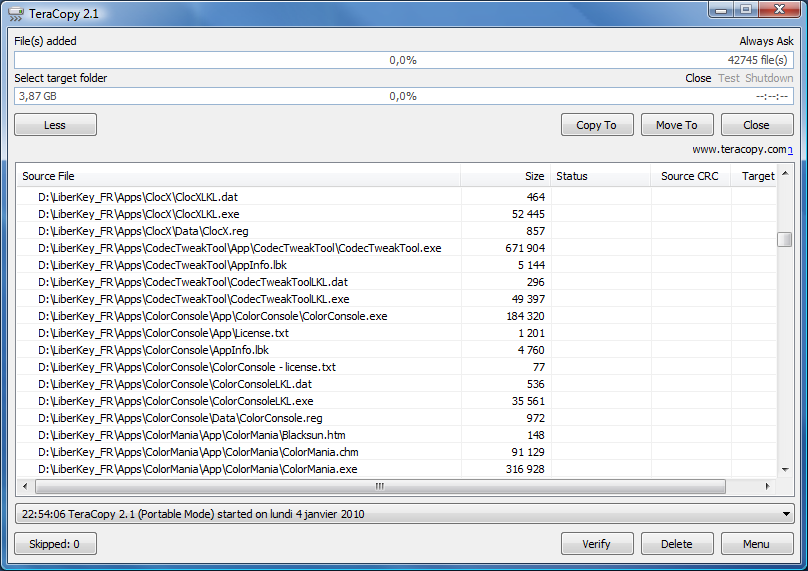The image size is (808, 571).
Task: Click the file progress bar showing 42745 file(s)
Action: (403, 60)
